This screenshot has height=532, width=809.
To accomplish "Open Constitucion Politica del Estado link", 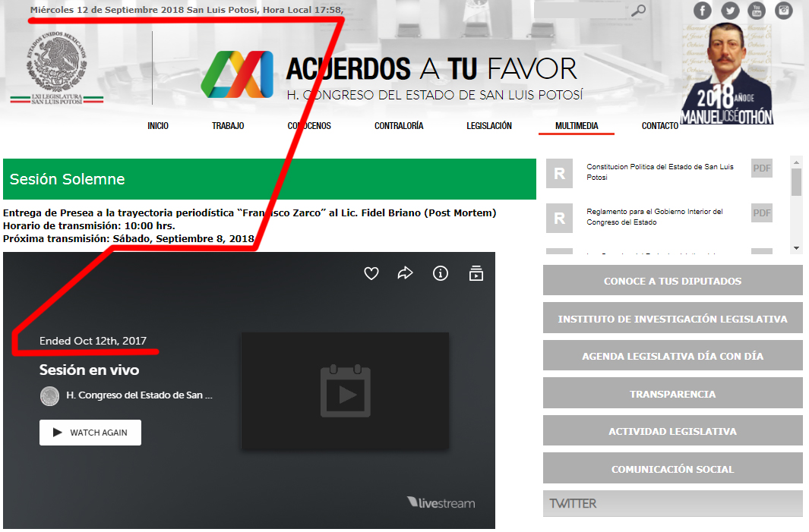I will coord(660,172).
